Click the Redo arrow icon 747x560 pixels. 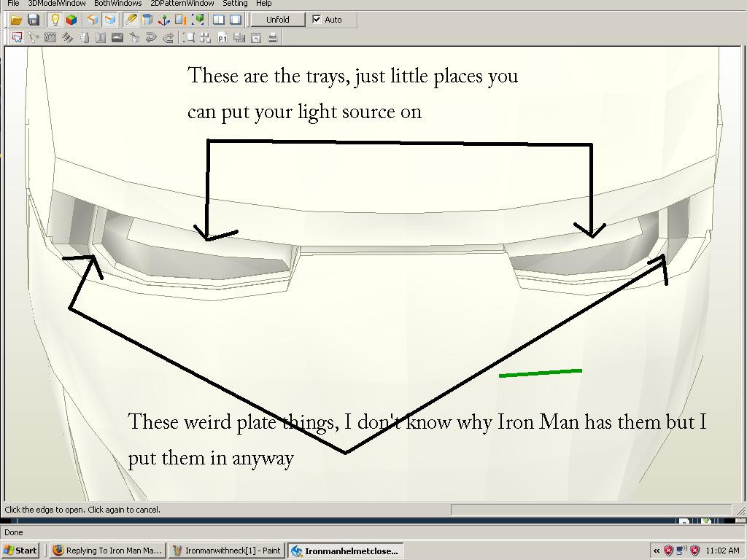tap(168, 37)
